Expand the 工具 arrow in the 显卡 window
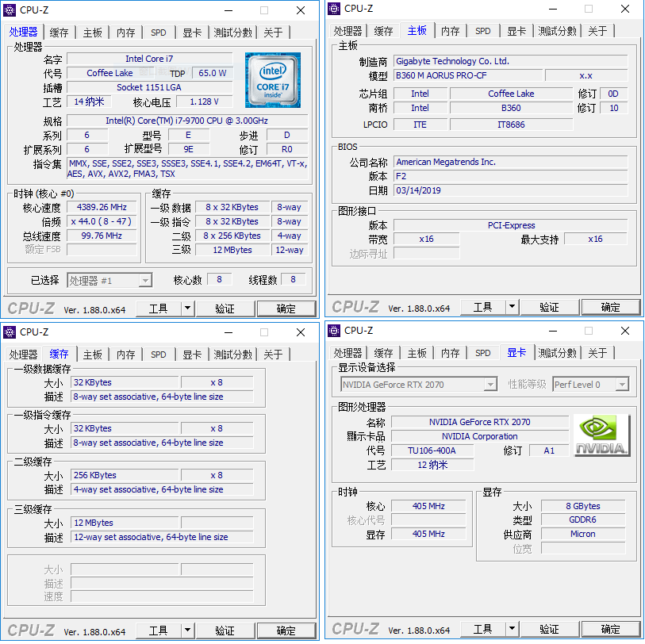Screen dimensions: 645x644 (x=513, y=628)
